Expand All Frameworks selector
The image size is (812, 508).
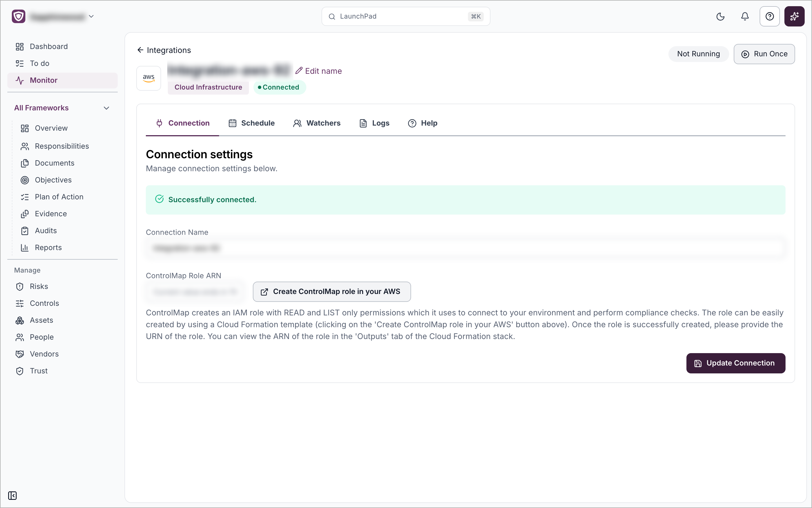[x=63, y=108]
